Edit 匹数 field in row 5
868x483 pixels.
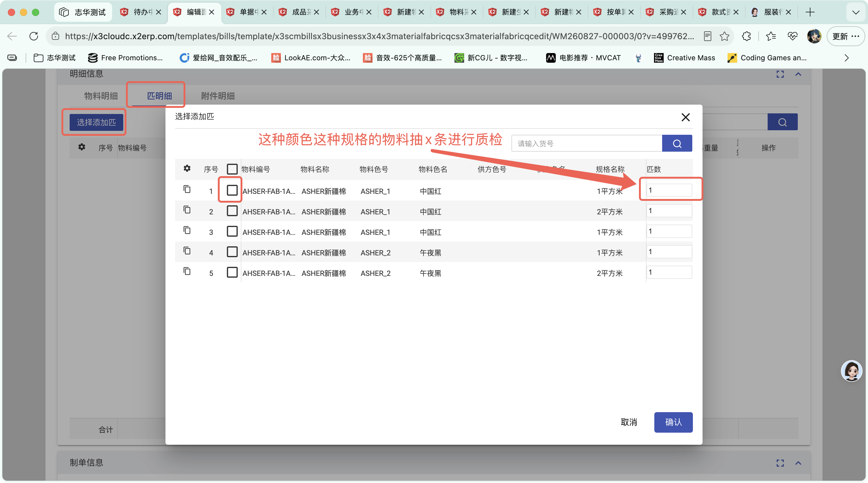click(x=669, y=272)
